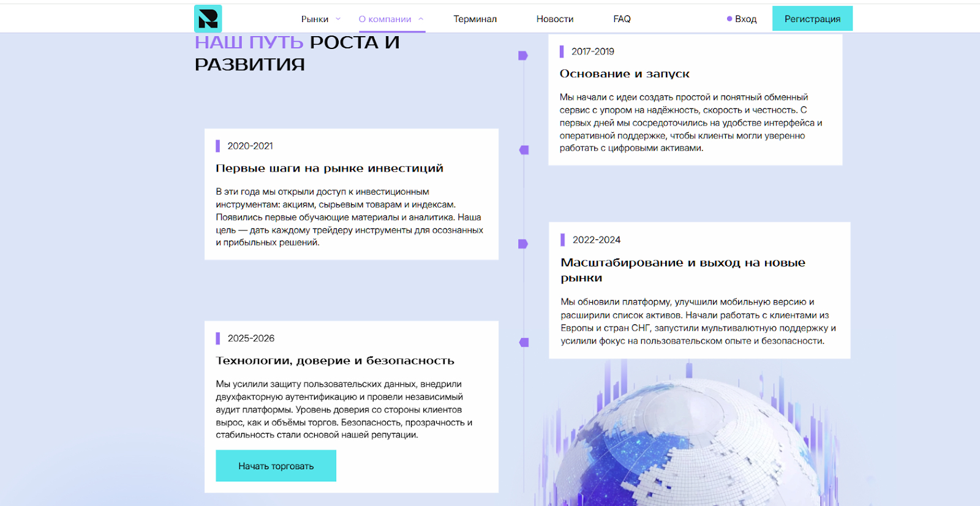Select the 2017-2019 timeline marker

pyautogui.click(x=523, y=56)
